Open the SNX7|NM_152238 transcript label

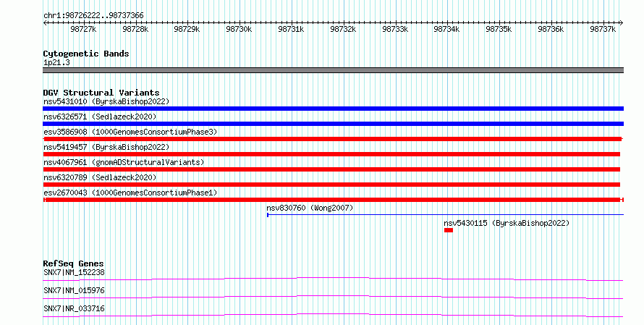point(74,272)
